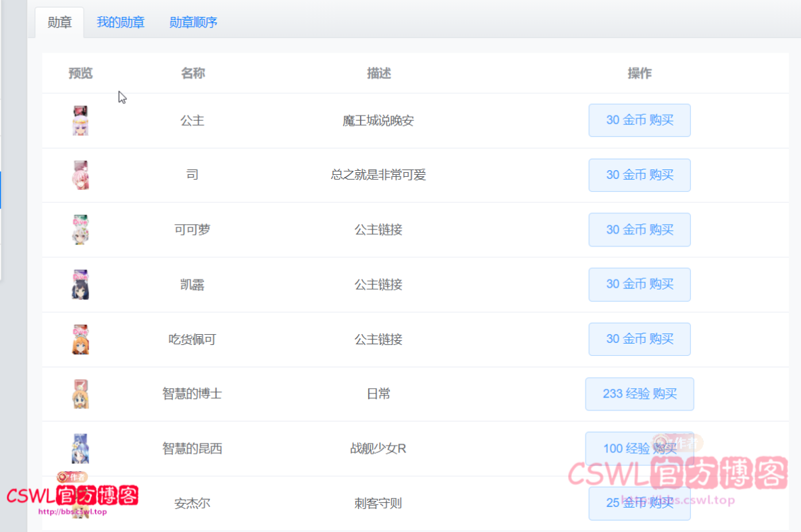Purchase the 司 medal for 30 金币
This screenshot has height=532, width=801.
[639, 175]
